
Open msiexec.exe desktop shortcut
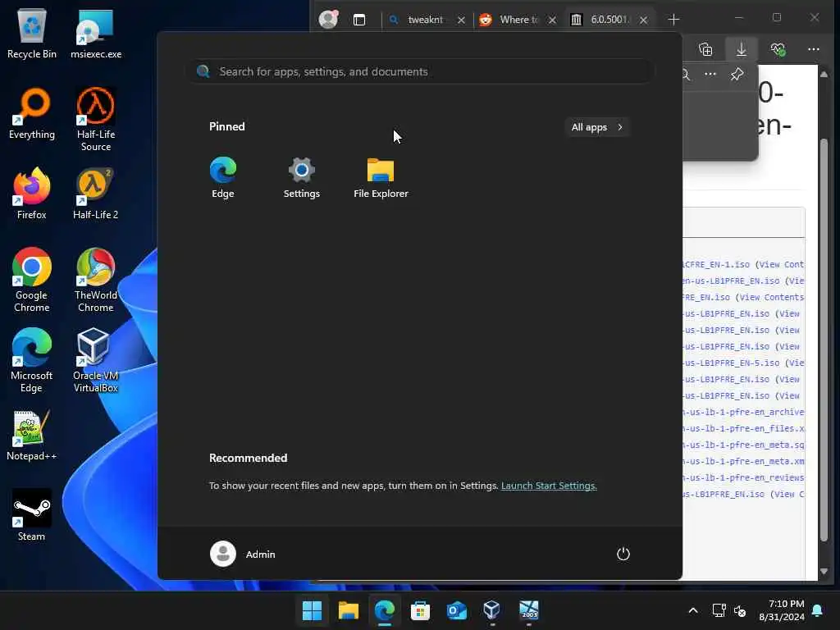pos(96,34)
